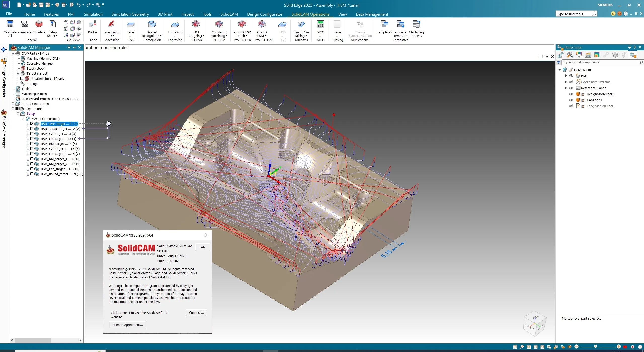Toggle visibility of DesignModel.par:1
Screen dimensions: 644x352
[571, 94]
